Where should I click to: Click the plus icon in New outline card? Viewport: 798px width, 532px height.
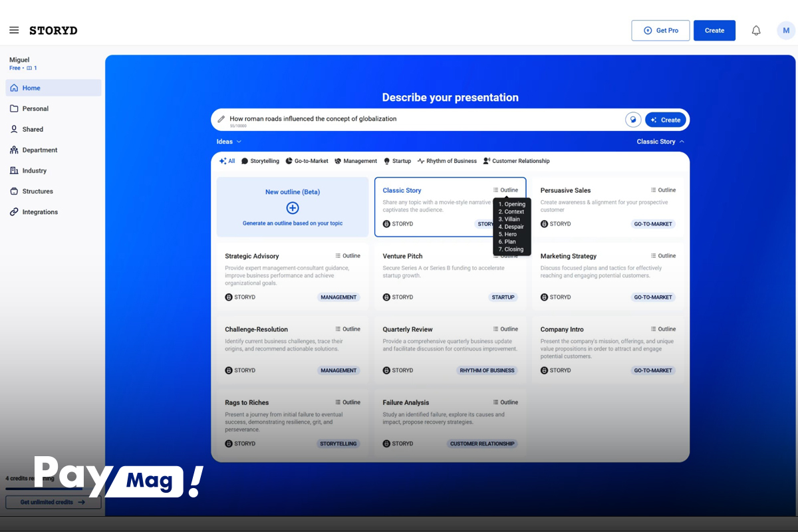pyautogui.click(x=293, y=208)
